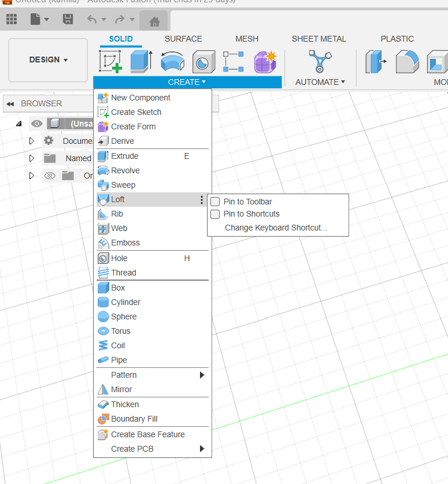Check Pin to Toolbar box
Image resolution: width=448 pixels, height=484 pixels.
(215, 202)
